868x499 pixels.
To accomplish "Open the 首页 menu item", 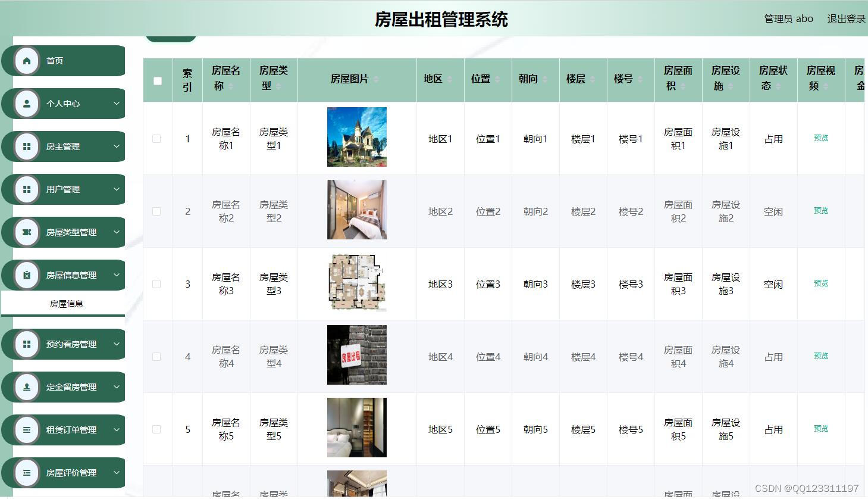I will [x=64, y=61].
